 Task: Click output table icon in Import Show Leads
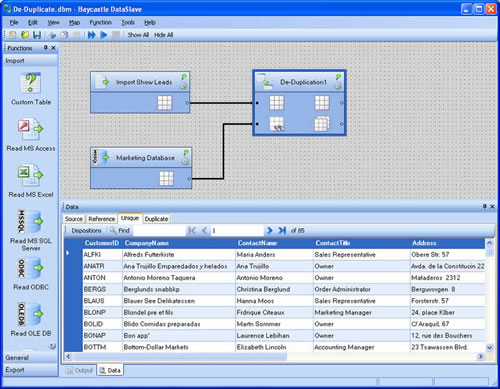tap(165, 103)
